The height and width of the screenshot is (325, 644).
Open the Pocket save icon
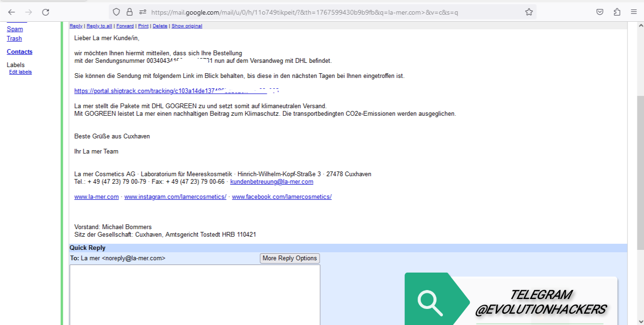click(600, 12)
